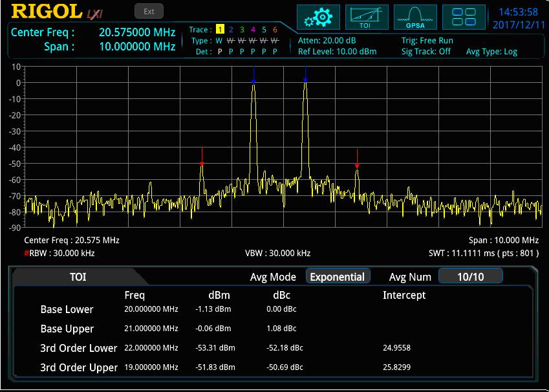The height and width of the screenshot is (392, 549).
Task: Click the 22.000000 MHz frequency cell
Action: pos(151,347)
